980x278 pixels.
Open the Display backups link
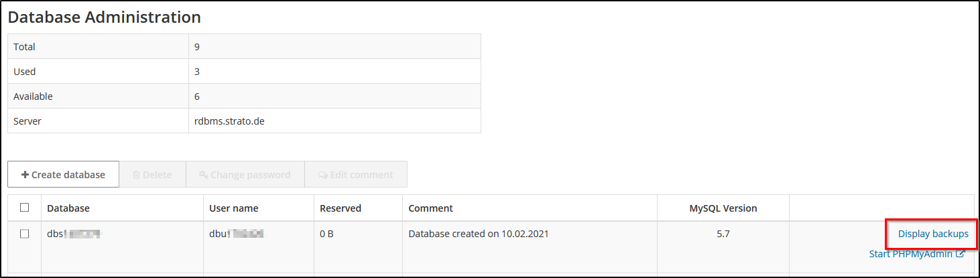point(932,234)
